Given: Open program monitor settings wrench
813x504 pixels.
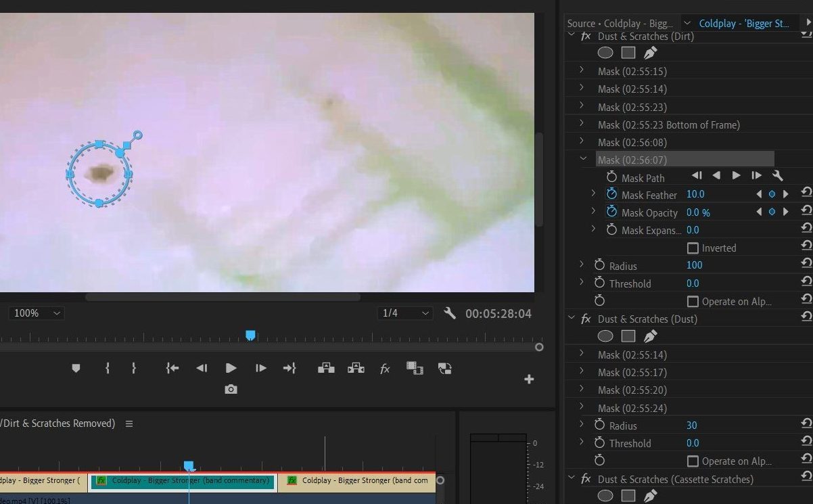Looking at the screenshot, I should tap(450, 313).
